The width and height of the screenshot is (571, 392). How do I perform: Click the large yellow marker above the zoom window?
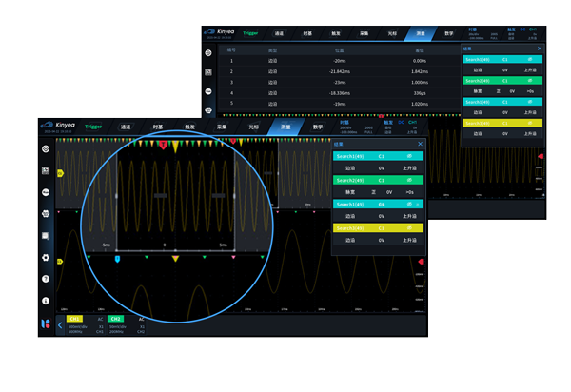click(175, 147)
